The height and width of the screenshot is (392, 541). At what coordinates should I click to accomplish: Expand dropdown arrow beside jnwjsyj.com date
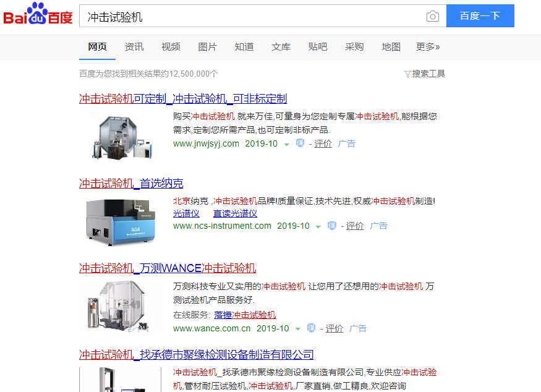click(287, 145)
